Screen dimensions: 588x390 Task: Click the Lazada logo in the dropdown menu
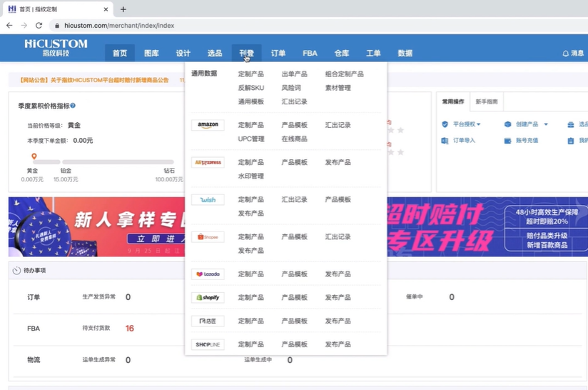(x=208, y=274)
